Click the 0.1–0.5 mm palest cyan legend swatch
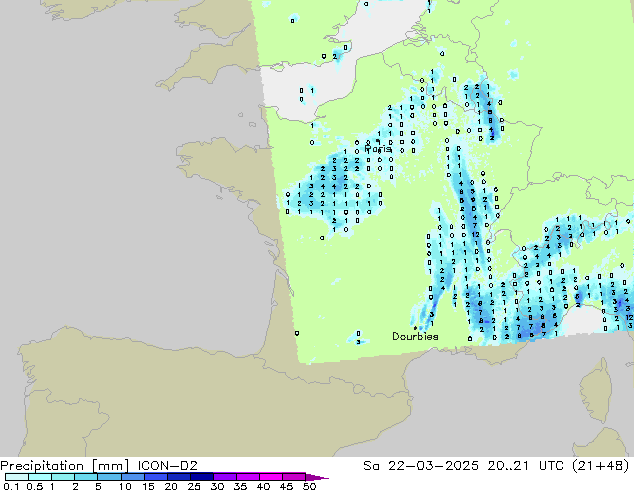The width and height of the screenshot is (634, 490). pyautogui.click(x=17, y=477)
